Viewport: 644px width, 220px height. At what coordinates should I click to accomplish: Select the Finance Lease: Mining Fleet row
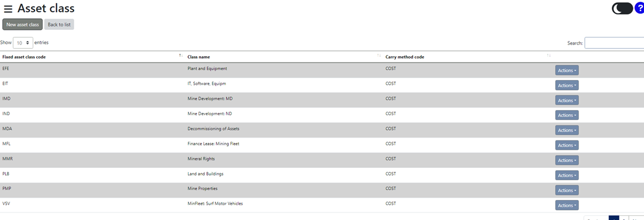[322, 145]
